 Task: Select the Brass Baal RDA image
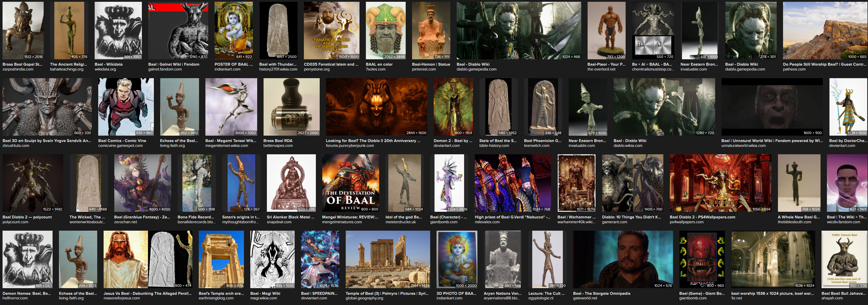291,107
